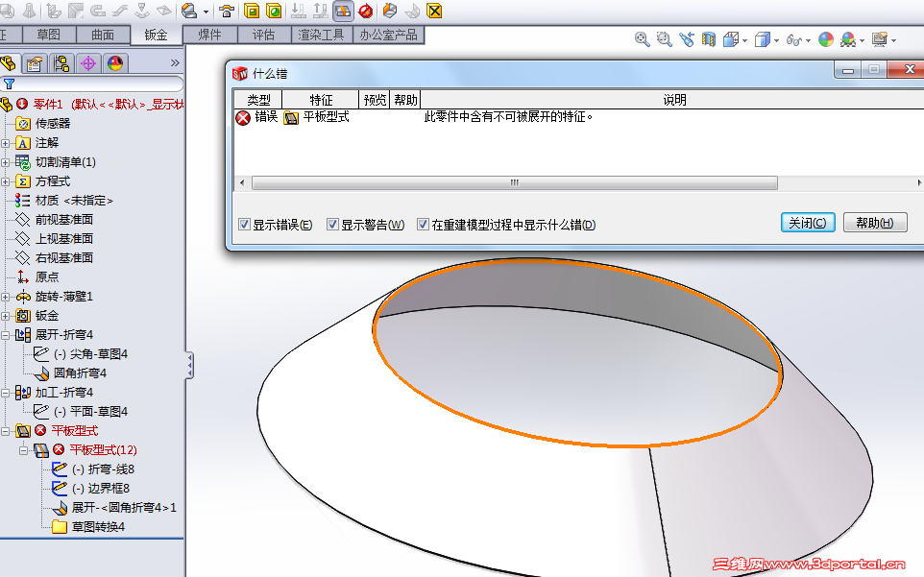This screenshot has height=577, width=924.
Task: Click the Rip tool icon
Action: pos(390,11)
